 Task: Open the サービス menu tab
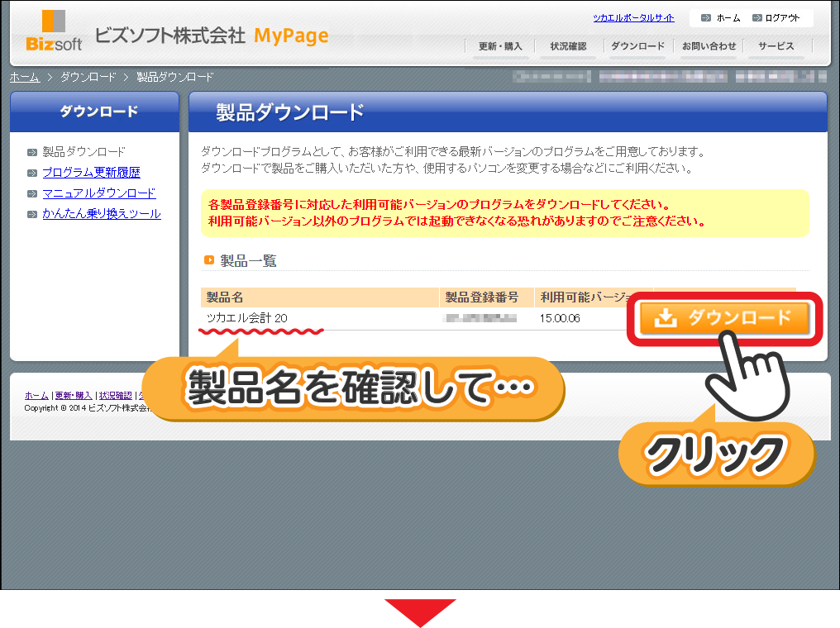coord(776,46)
